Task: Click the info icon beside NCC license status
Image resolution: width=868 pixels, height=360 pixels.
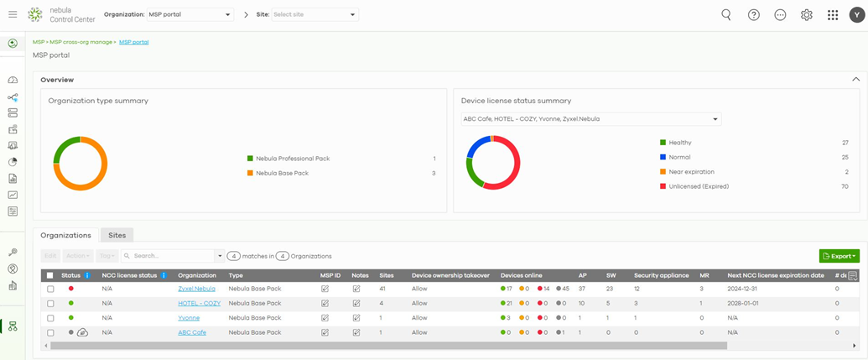Action: [164, 275]
